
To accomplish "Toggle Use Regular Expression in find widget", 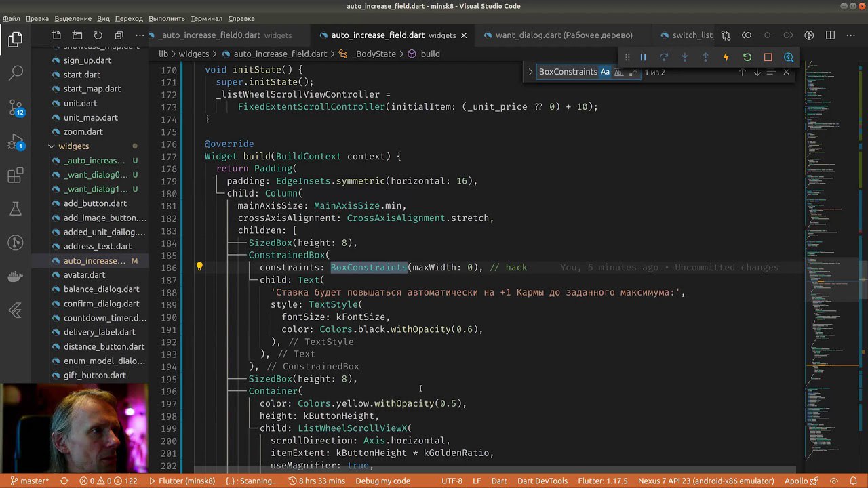I will (632, 72).
